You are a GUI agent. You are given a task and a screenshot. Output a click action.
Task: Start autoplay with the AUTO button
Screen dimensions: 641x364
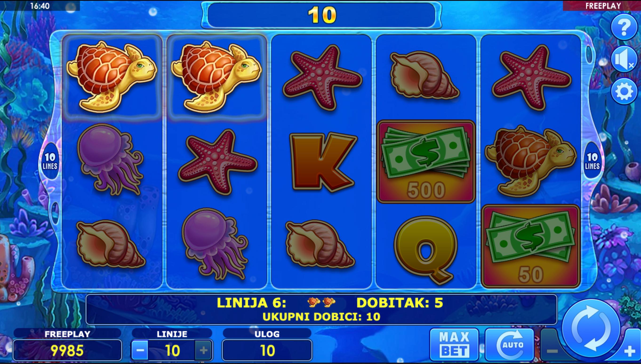510,344
